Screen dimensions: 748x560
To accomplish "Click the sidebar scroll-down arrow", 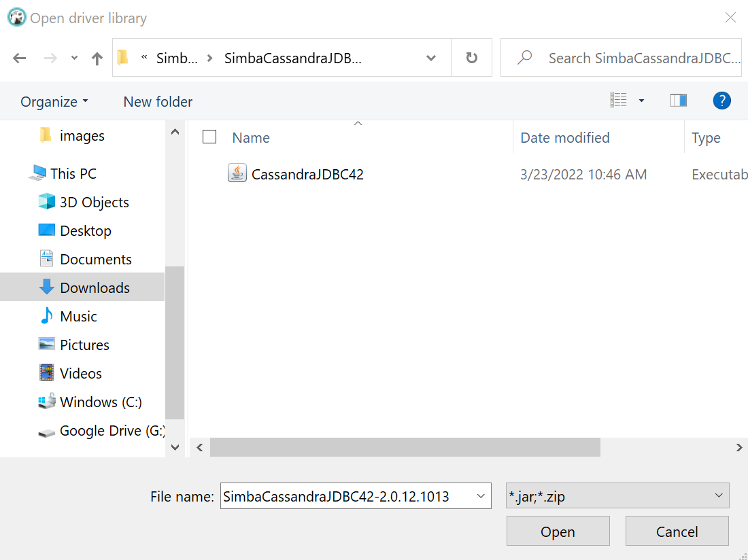I will (x=175, y=447).
